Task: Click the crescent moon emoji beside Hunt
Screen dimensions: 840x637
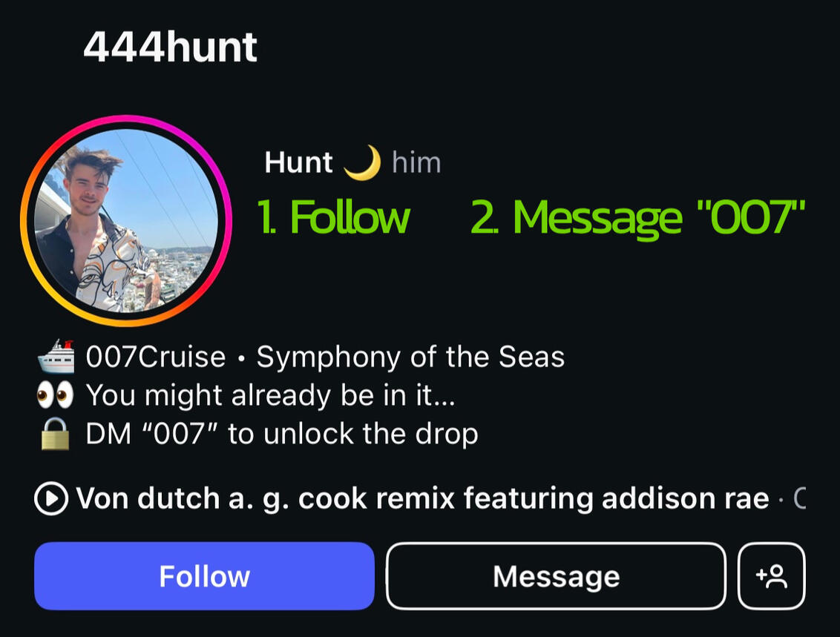Action: 362,162
